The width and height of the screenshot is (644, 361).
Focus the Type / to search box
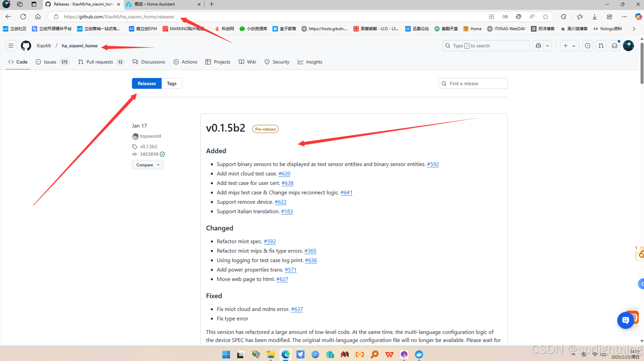(x=486, y=46)
